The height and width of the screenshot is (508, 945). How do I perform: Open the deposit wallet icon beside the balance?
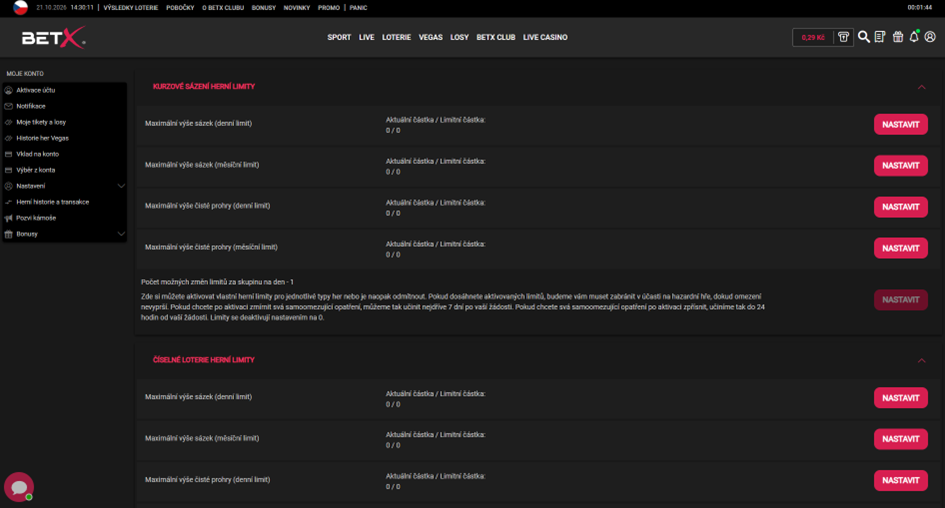point(843,37)
